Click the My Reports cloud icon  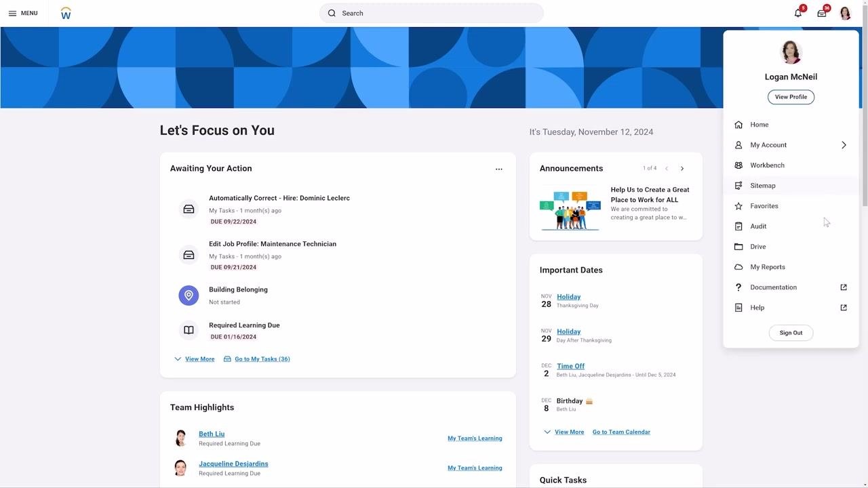point(738,267)
